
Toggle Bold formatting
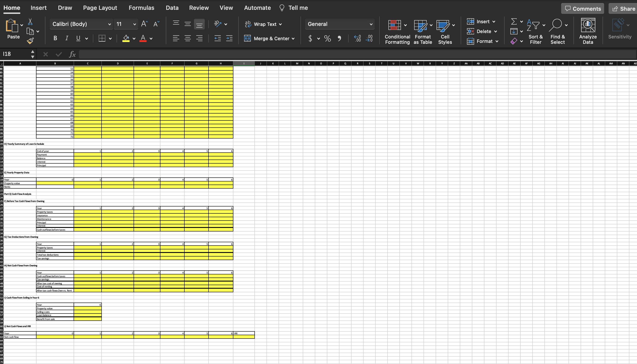coord(55,38)
